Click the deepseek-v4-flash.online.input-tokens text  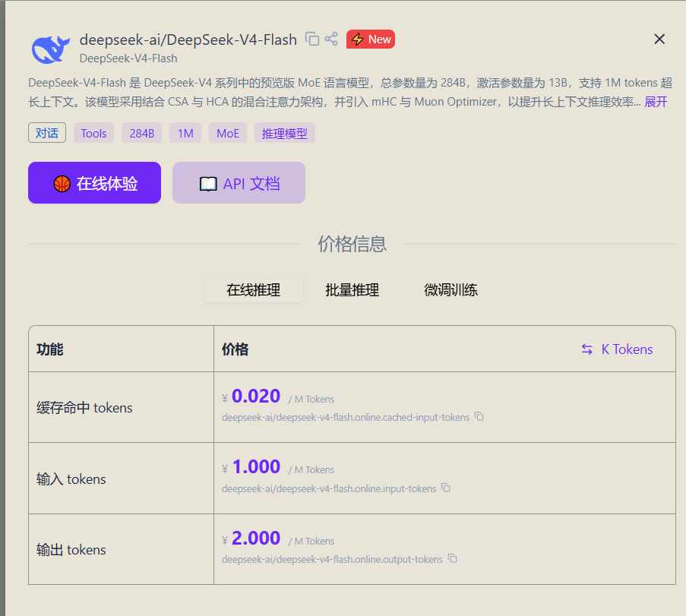pos(329,488)
